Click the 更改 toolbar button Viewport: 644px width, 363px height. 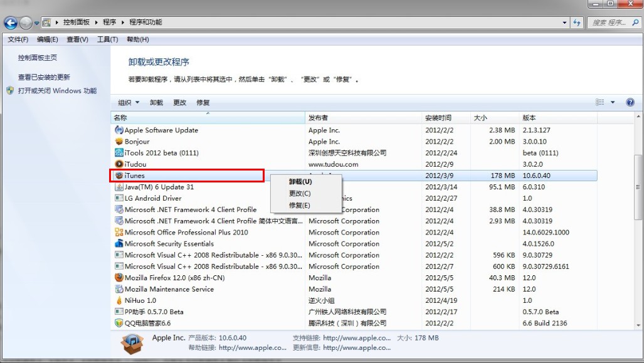coord(179,102)
